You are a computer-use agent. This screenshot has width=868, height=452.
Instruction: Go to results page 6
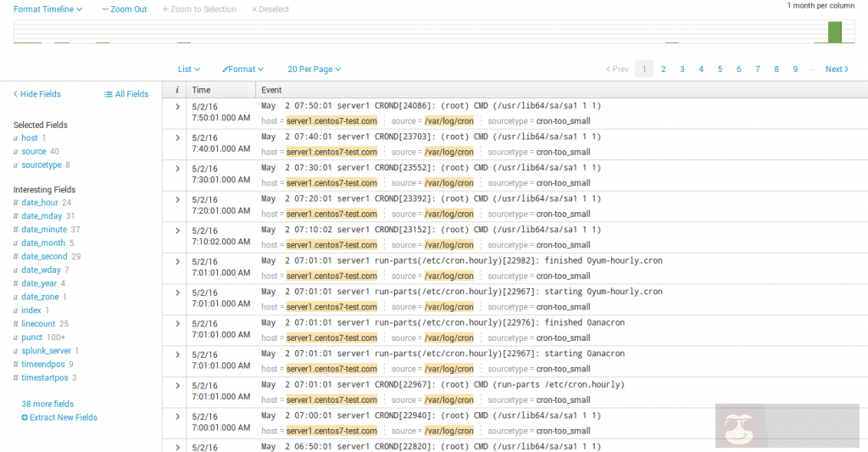pos(738,70)
